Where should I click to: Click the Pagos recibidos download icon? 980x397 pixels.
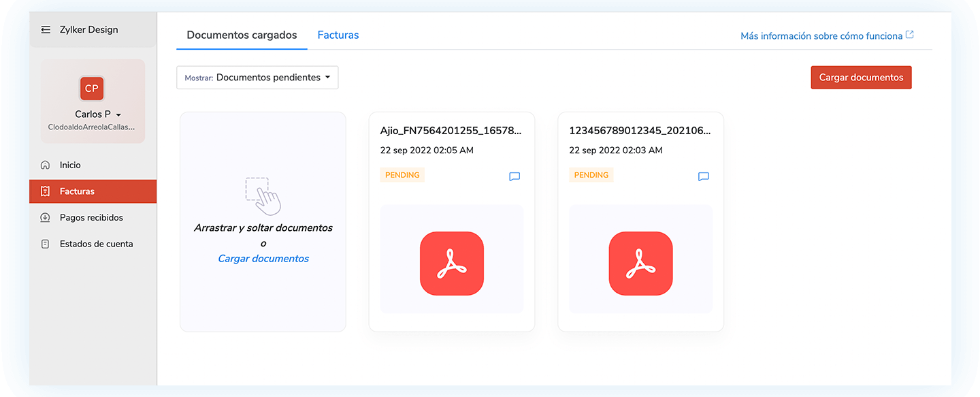point(46,218)
